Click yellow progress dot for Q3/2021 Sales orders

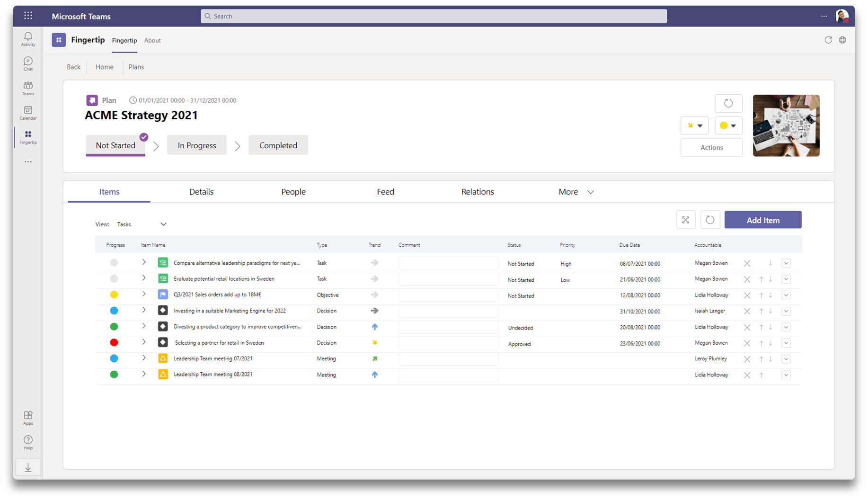tap(114, 295)
